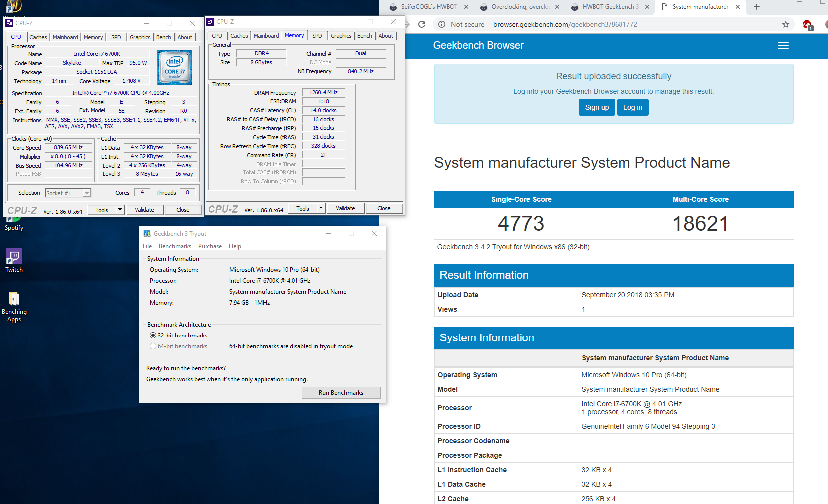Click Validate in left CPU-Z window

click(x=144, y=210)
